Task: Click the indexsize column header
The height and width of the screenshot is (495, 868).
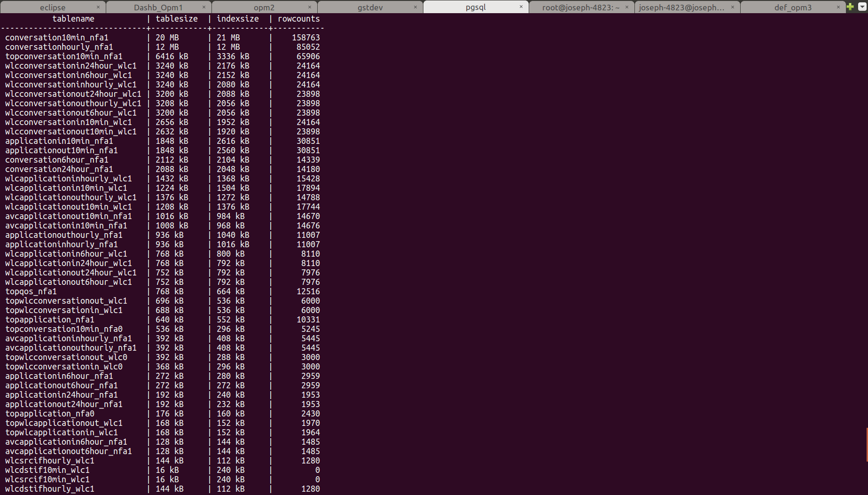Action: [x=238, y=19]
